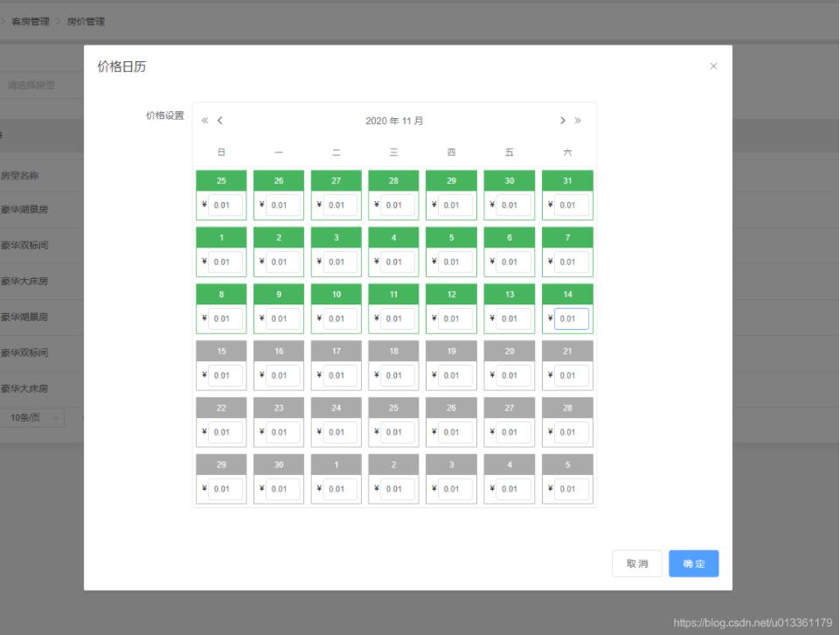Cancel the dialog with the 取消 button

click(x=636, y=563)
